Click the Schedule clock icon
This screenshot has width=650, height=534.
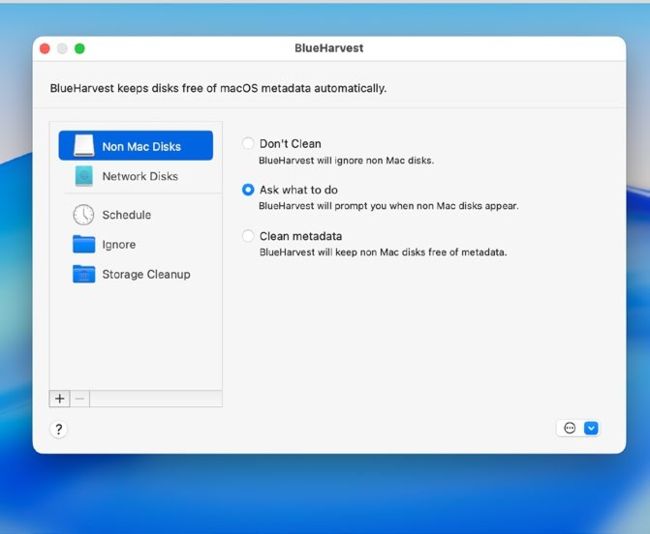(x=84, y=215)
